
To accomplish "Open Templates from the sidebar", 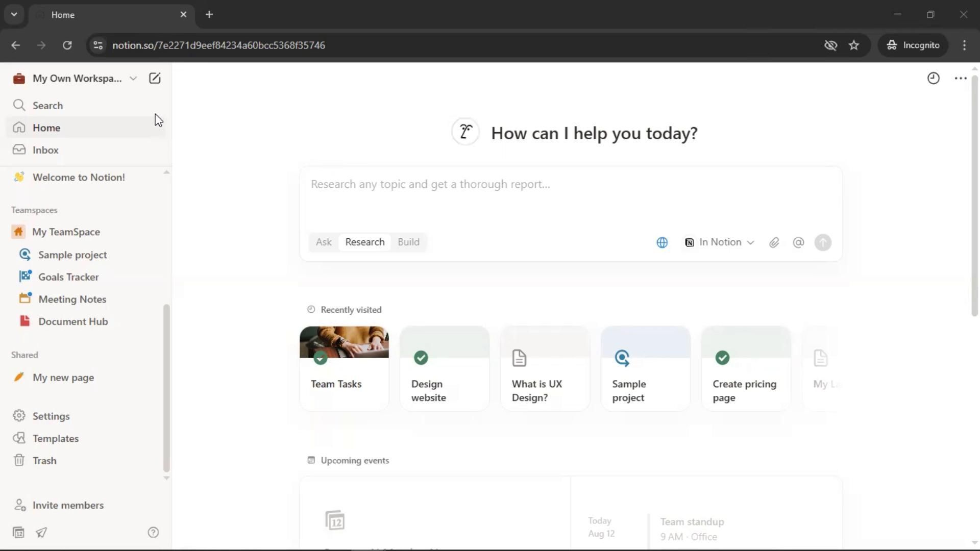I will 55,438.
